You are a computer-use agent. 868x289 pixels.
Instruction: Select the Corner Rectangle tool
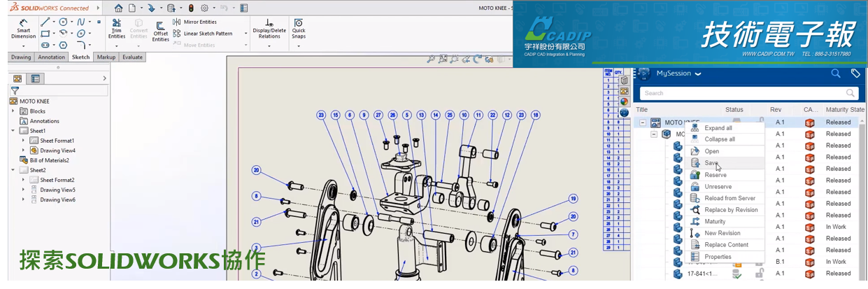click(x=45, y=33)
